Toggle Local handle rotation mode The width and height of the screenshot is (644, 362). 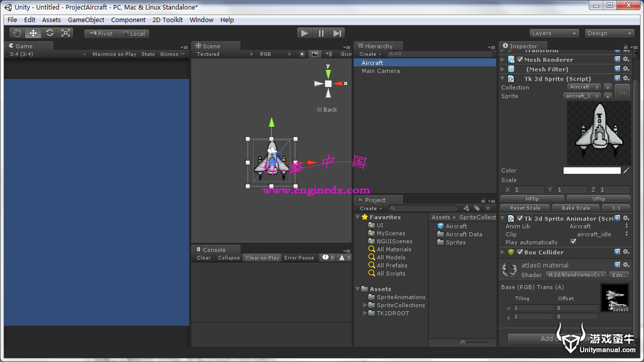pyautogui.click(x=133, y=34)
